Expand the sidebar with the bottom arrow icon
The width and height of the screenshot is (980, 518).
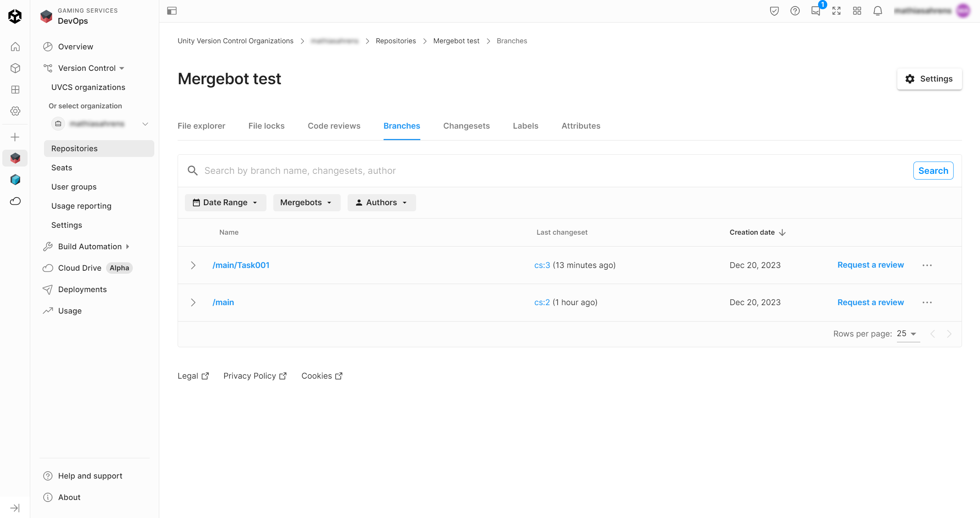(x=15, y=508)
